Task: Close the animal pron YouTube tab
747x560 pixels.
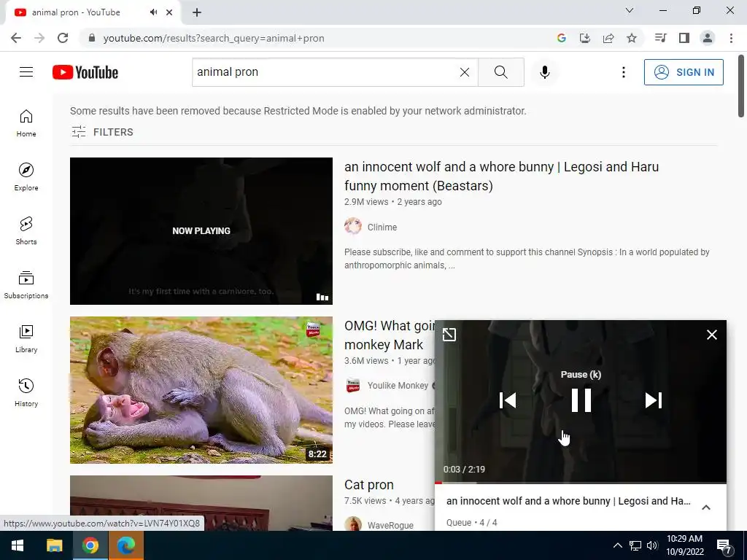Action: click(169, 12)
